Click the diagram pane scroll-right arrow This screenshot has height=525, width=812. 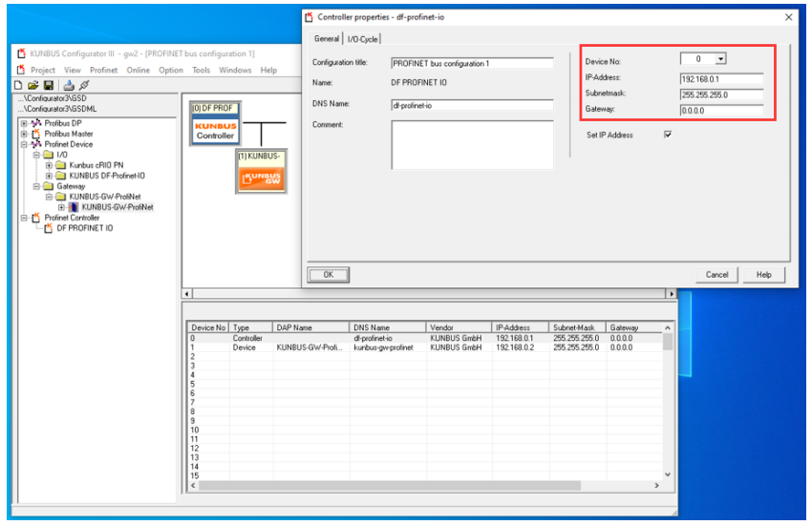(x=672, y=294)
